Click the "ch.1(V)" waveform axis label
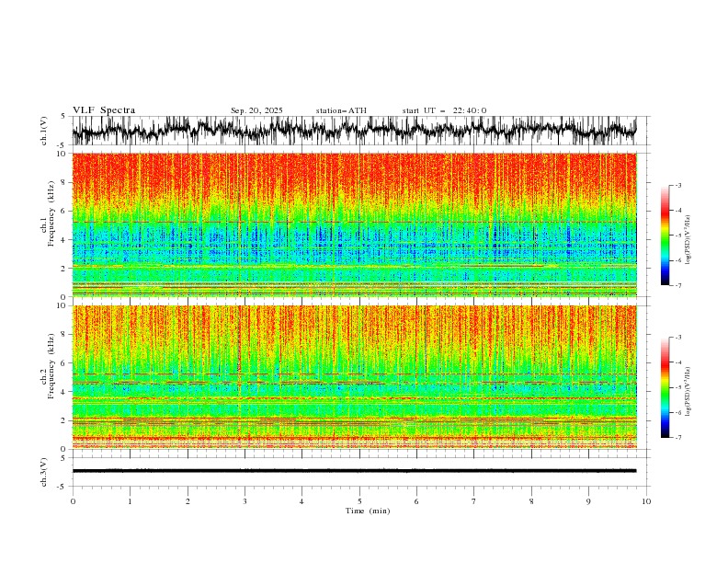This screenshot has height=563, width=728. (44, 131)
